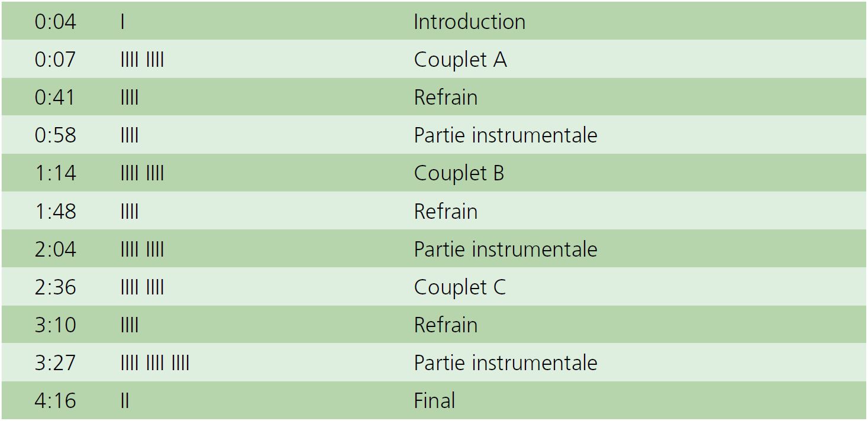This screenshot has height=421, width=868.
Task: Click the three tally groups beside 3:27
Action: [x=154, y=362]
